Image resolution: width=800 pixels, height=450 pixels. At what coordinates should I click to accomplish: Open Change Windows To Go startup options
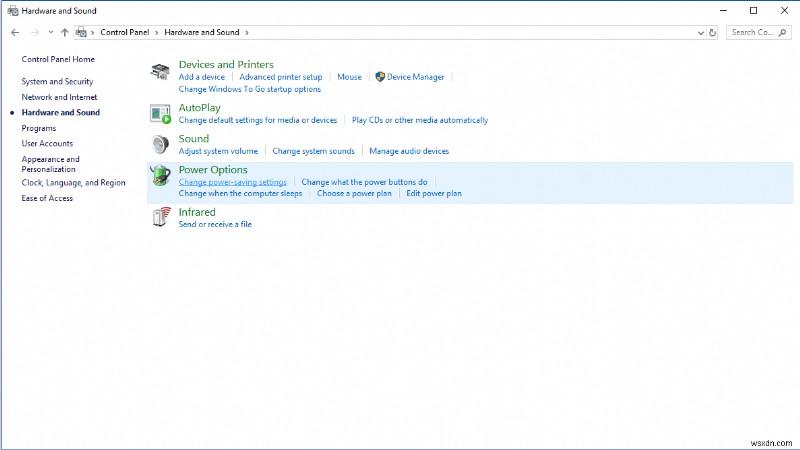(x=249, y=89)
